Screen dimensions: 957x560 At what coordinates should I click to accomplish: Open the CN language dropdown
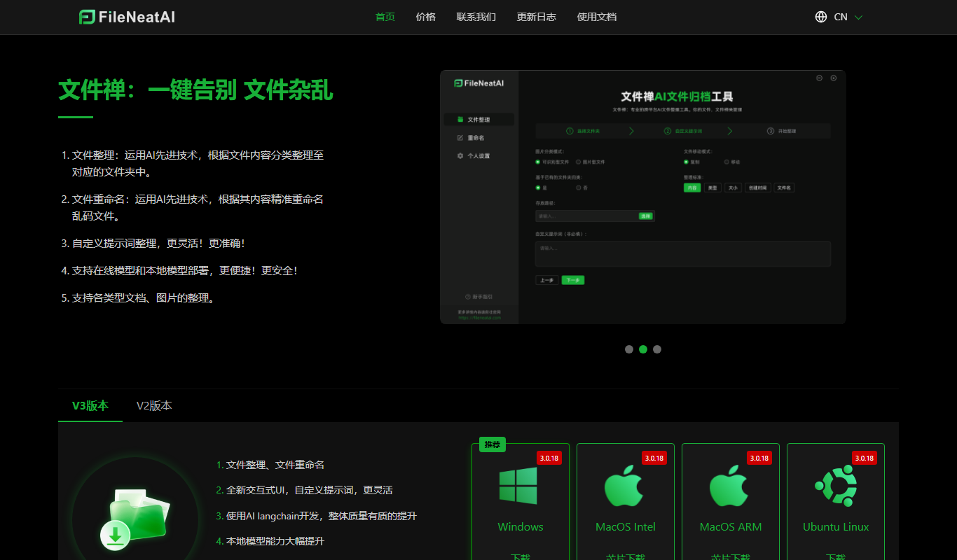[x=839, y=17]
